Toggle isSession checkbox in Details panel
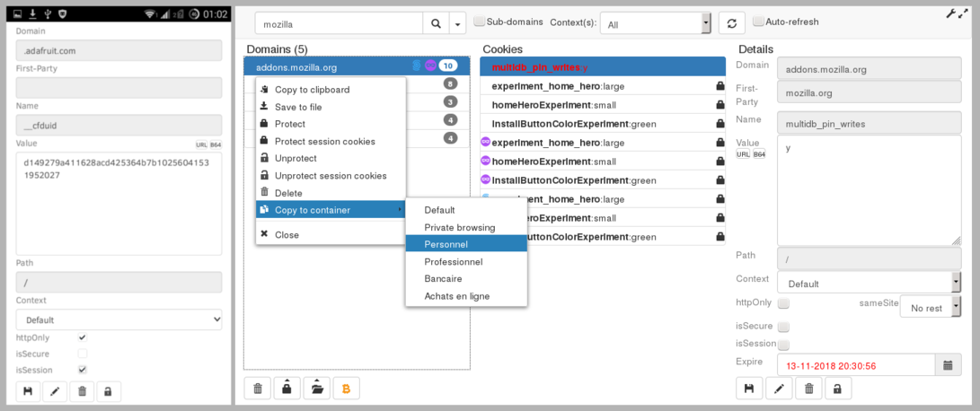Screen dimensions: 980x411 783,345
